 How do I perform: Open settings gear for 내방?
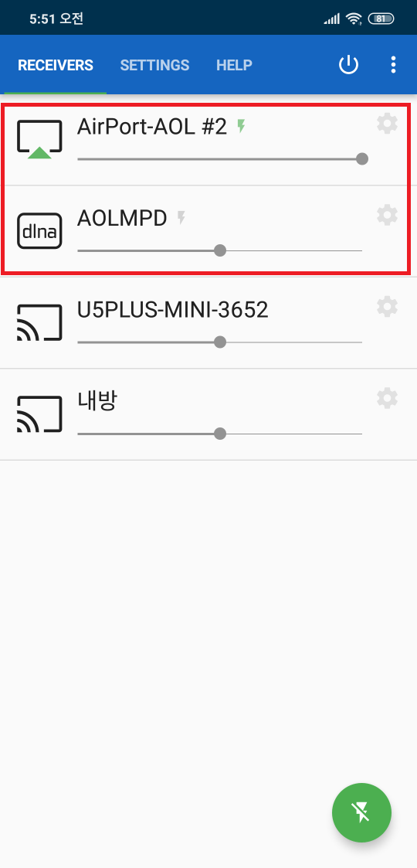click(387, 398)
